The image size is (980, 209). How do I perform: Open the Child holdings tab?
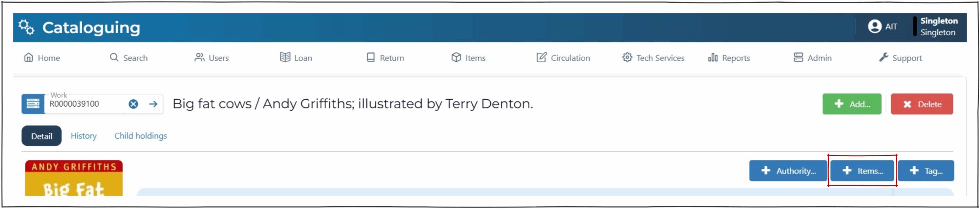(140, 136)
